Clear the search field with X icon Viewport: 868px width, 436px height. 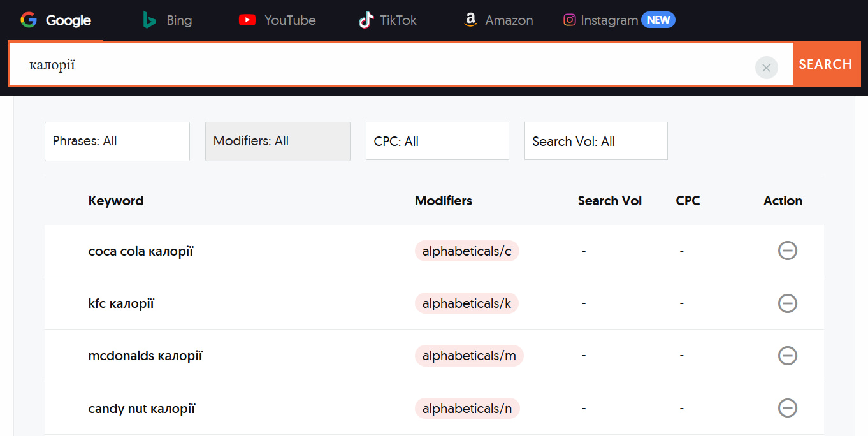click(x=767, y=68)
